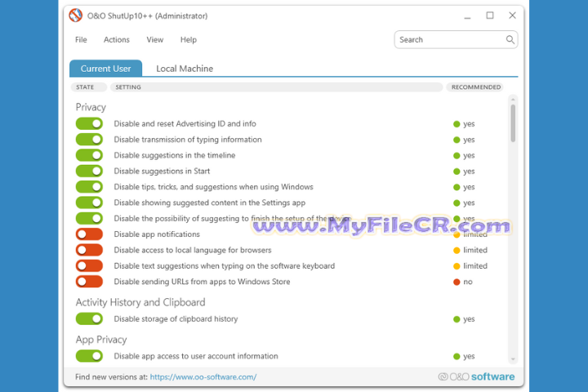Click the scrollbar down arrow
The height and width of the screenshot is (392, 588).
513,359
